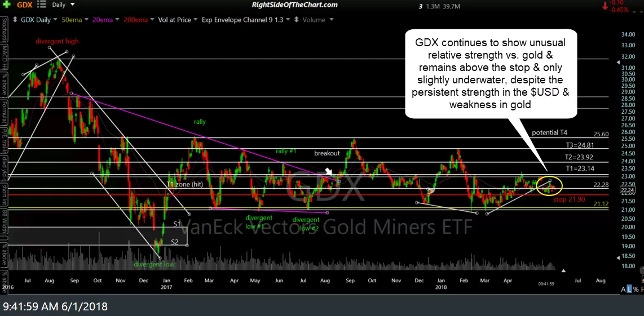Click the 2017 year label on time axis

pos(166,287)
